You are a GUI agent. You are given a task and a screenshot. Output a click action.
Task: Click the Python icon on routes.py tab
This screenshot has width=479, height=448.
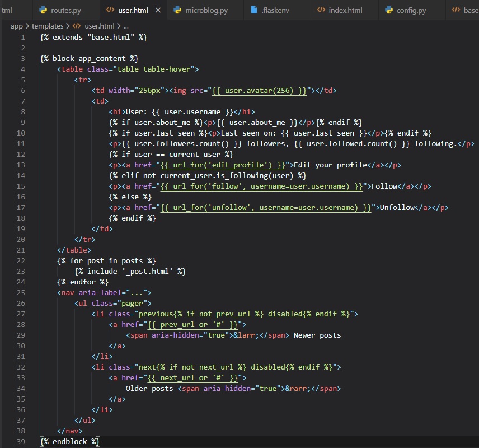click(43, 11)
